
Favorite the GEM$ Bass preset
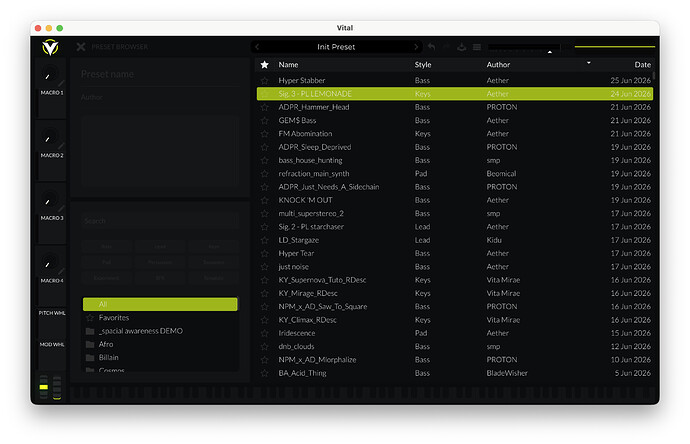[x=264, y=121]
